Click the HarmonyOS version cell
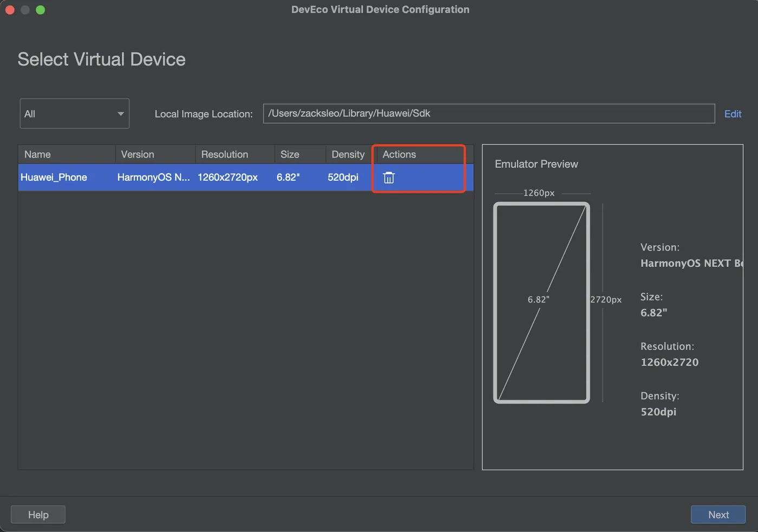 tap(153, 178)
